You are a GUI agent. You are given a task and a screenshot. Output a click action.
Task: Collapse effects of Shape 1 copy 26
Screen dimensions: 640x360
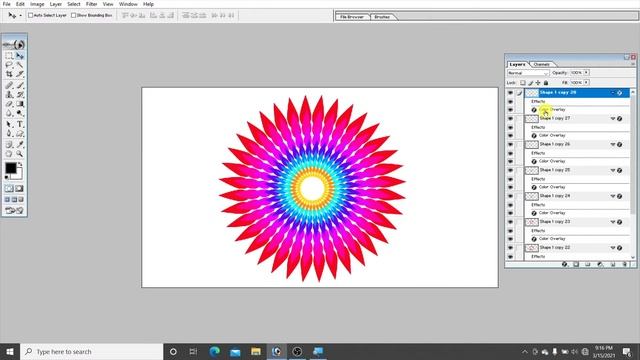pos(613,144)
